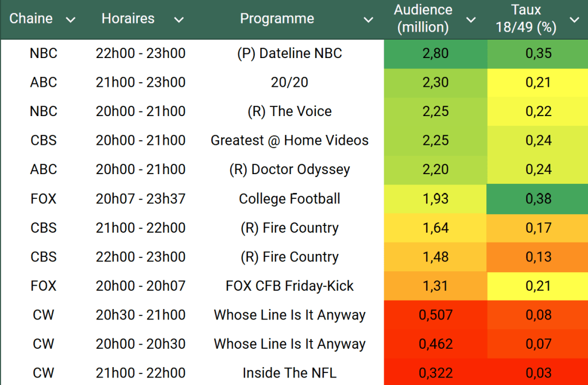Image resolution: width=588 pixels, height=385 pixels.
Task: Open the Programme column dropdown chevron
Action: tap(369, 20)
